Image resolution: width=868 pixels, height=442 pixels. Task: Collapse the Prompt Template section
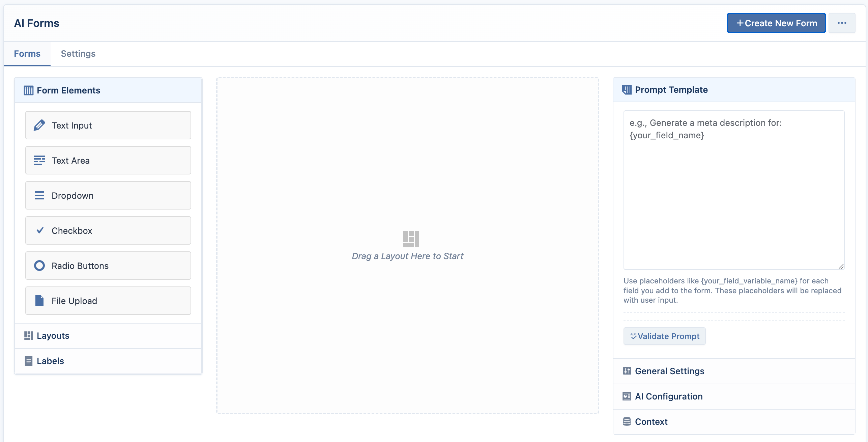(734, 90)
